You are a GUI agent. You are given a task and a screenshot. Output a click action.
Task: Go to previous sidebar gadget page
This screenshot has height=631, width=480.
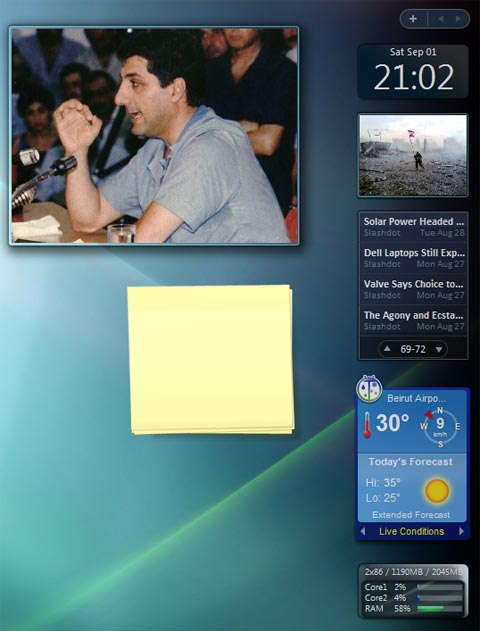[441, 19]
